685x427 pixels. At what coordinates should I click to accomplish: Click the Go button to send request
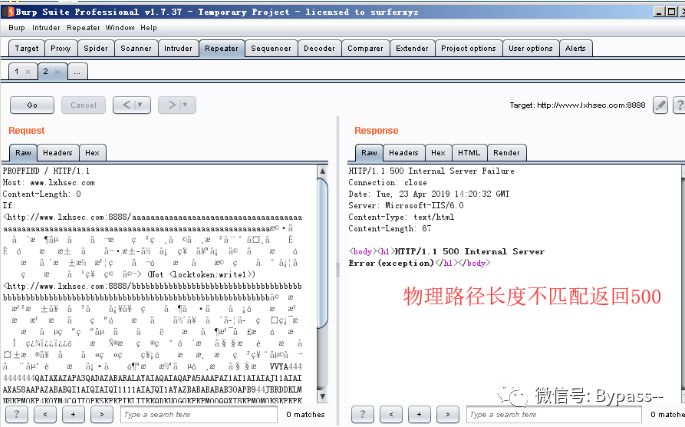[x=32, y=105]
